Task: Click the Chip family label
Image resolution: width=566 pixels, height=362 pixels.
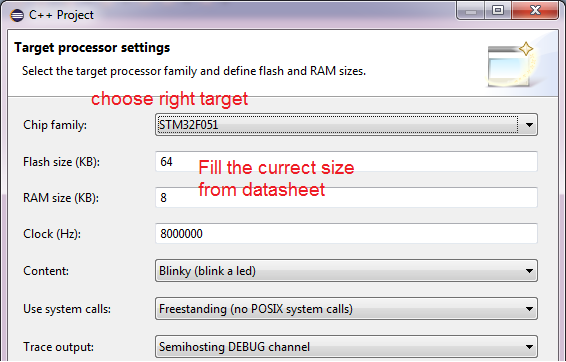Action: pos(55,125)
